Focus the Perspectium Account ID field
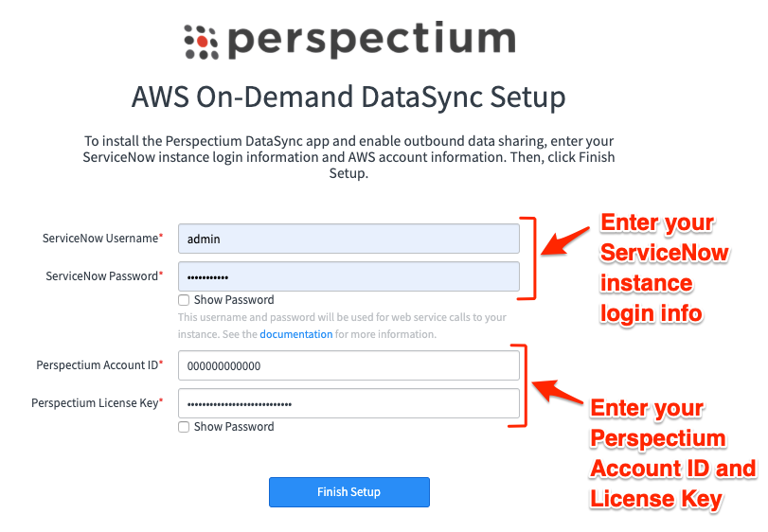 [348, 365]
